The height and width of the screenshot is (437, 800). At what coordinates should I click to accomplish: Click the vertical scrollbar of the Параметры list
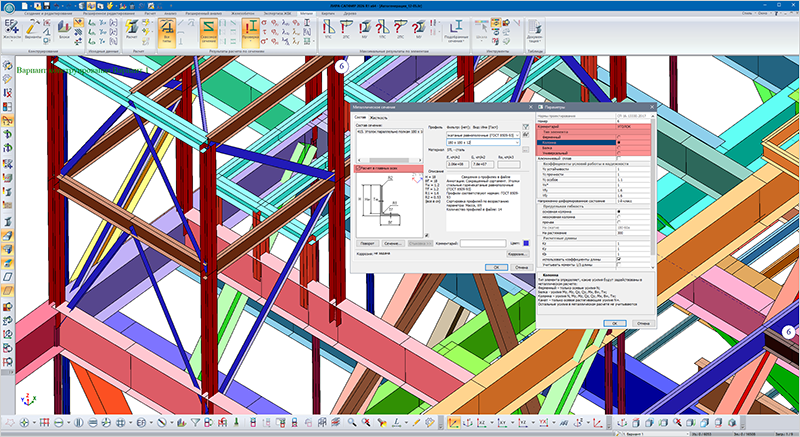tap(653, 191)
